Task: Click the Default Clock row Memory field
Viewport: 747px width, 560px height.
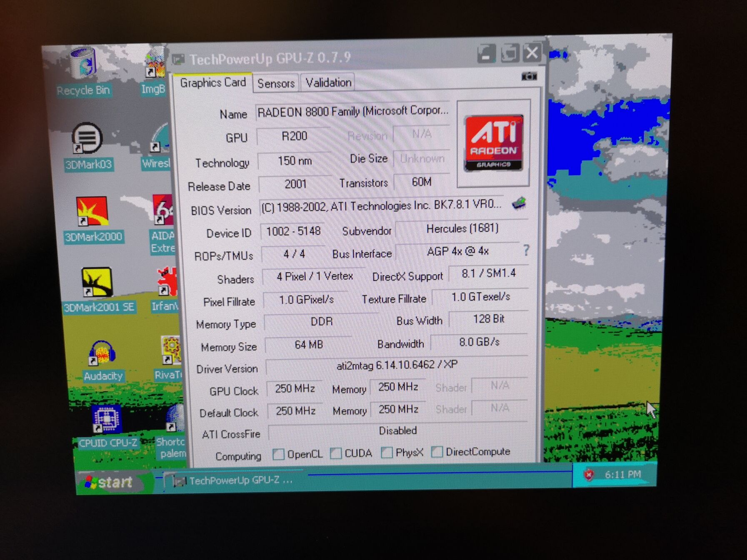Action: click(x=398, y=409)
